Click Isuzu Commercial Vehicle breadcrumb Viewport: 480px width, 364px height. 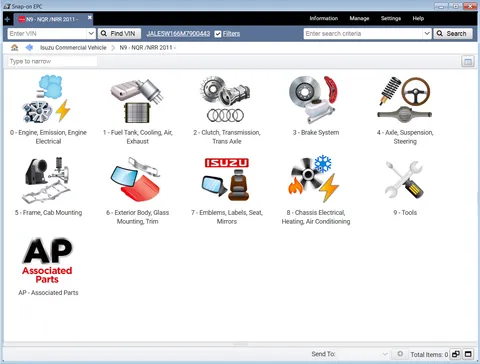pos(73,48)
